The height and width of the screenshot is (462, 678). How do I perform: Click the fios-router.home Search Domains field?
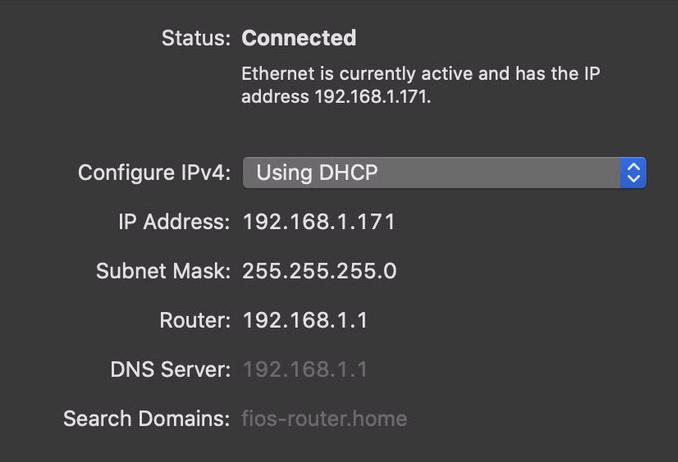coord(324,418)
